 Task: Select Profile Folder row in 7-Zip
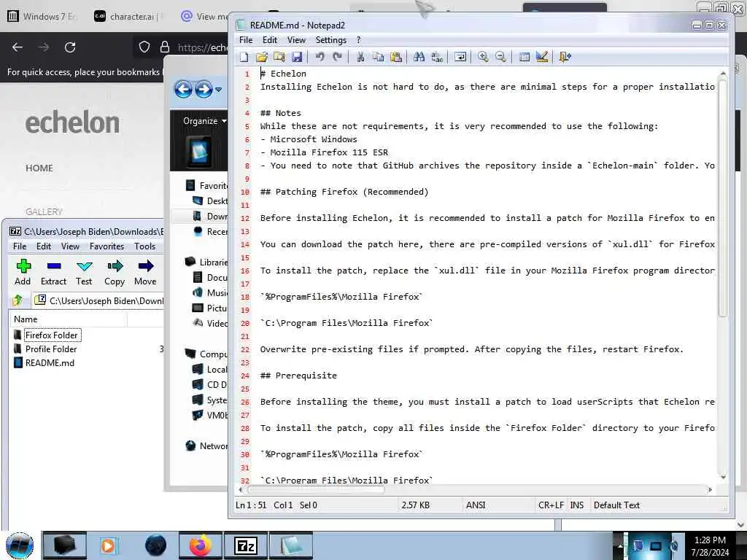click(51, 349)
